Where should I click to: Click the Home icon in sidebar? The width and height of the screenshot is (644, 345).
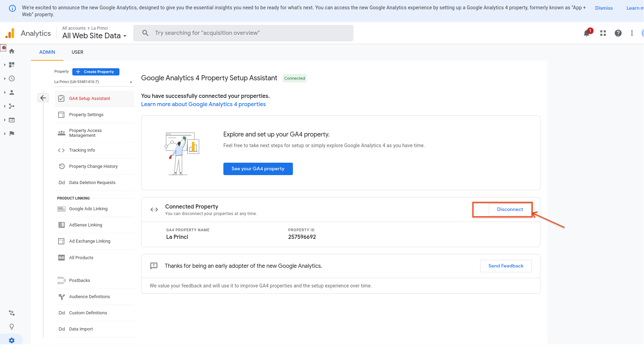pos(12,51)
